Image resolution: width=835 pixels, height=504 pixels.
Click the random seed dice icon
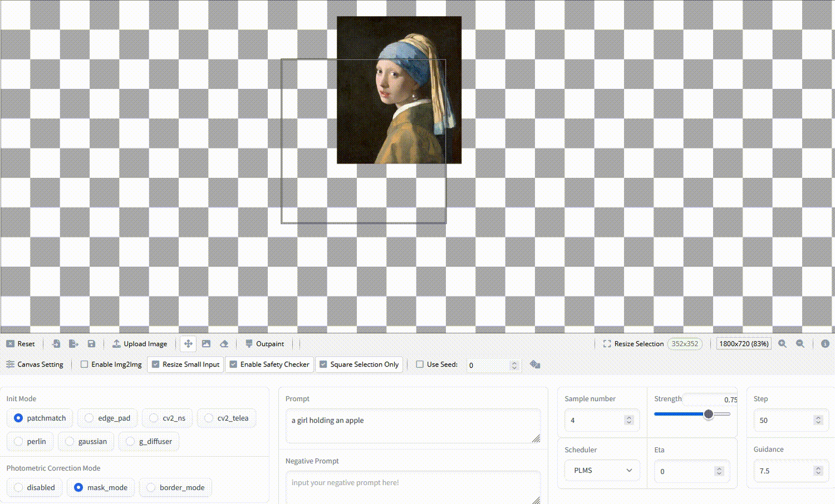tap(535, 364)
